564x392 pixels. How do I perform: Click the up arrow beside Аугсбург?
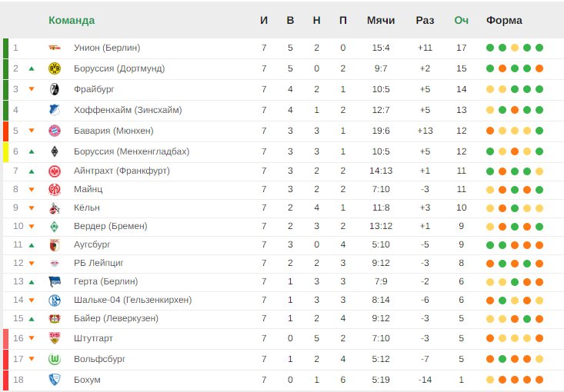click(32, 245)
